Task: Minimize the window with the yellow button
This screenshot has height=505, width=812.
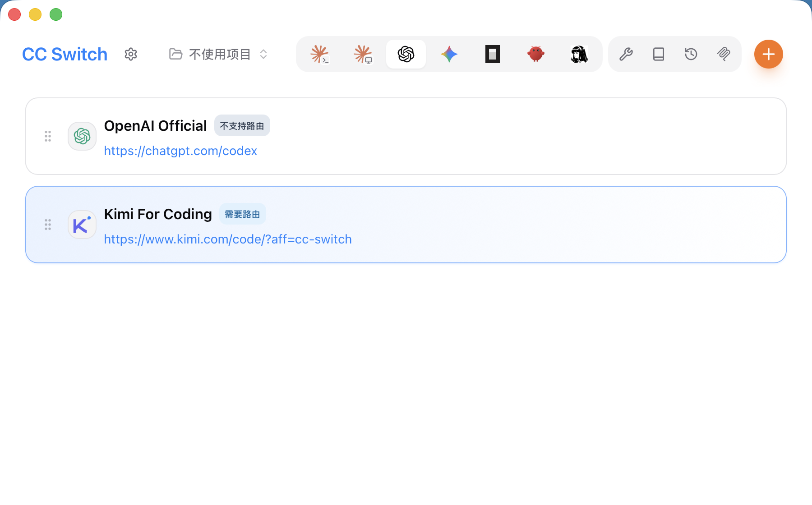Action: [x=35, y=14]
